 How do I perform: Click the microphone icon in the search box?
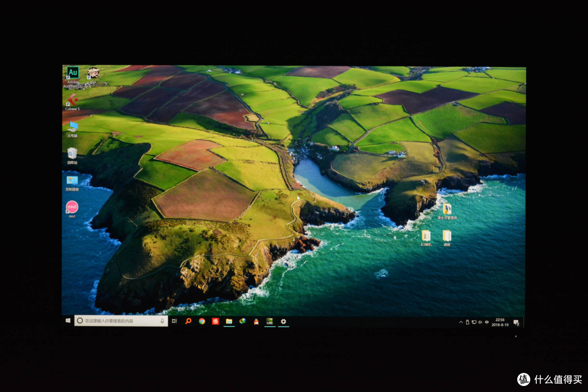pyautogui.click(x=162, y=321)
